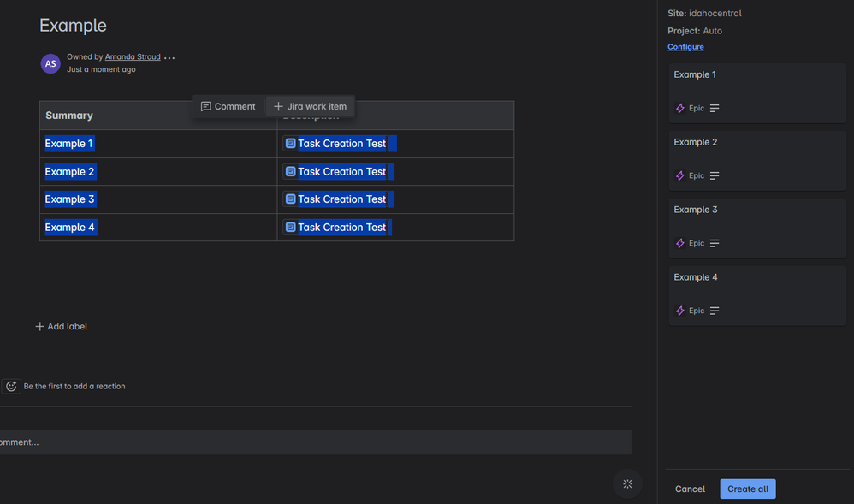Click the Comment speech bubble icon
The width and height of the screenshot is (854, 504).
coord(206,106)
